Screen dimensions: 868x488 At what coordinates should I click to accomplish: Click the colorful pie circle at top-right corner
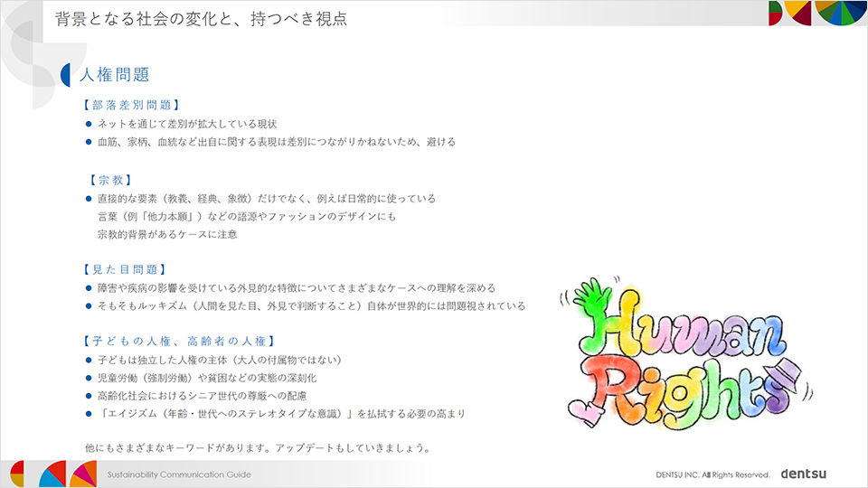click(x=839, y=13)
